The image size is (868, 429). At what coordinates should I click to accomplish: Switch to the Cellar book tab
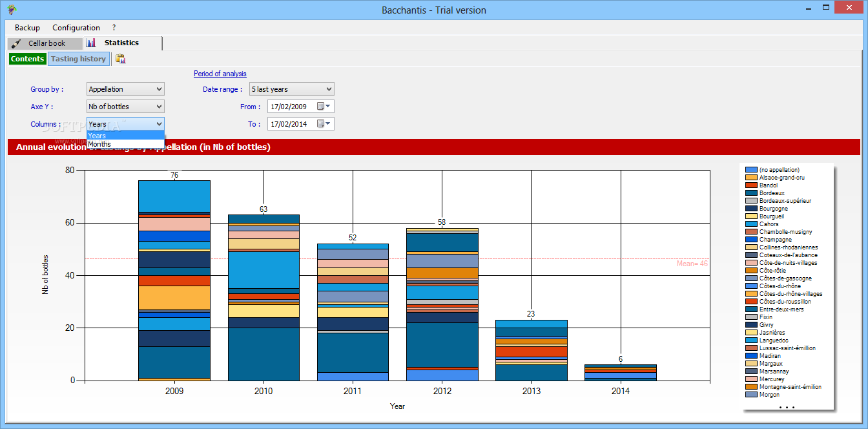click(x=45, y=43)
